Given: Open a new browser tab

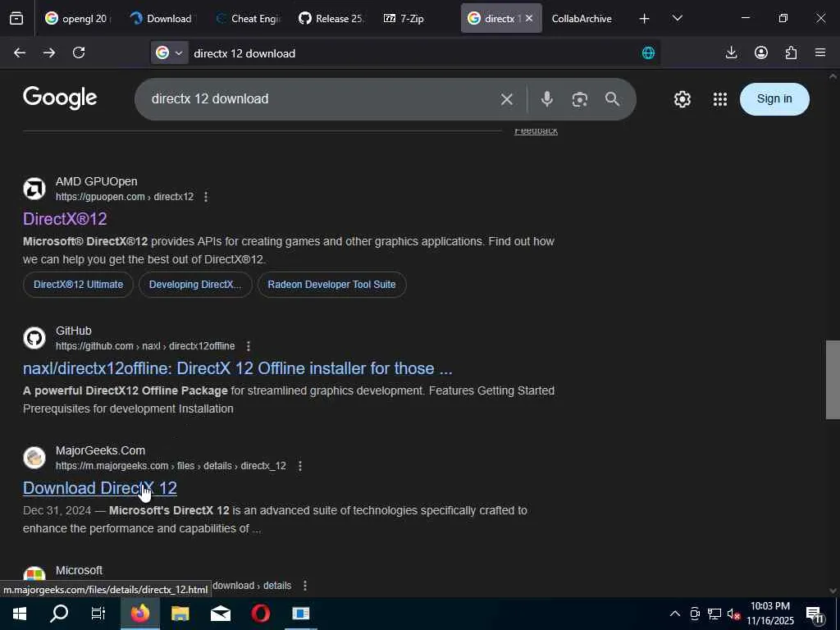Looking at the screenshot, I should [x=645, y=19].
